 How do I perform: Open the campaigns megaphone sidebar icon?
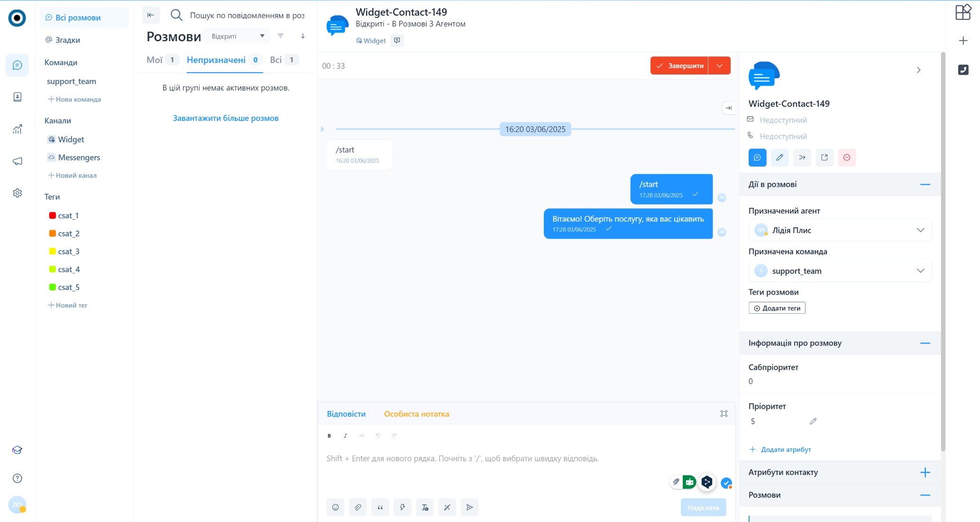(17, 161)
